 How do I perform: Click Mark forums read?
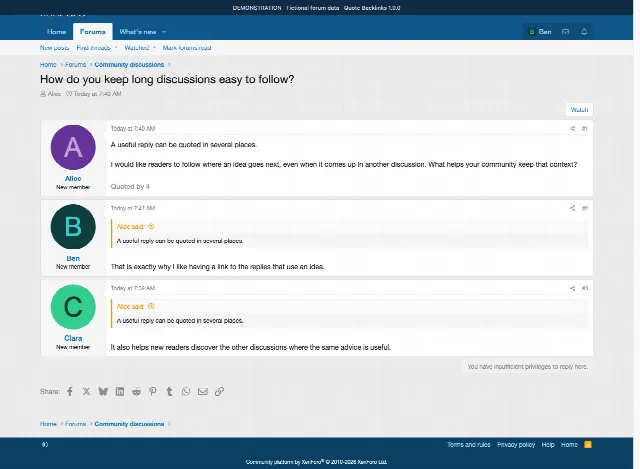[187, 48]
